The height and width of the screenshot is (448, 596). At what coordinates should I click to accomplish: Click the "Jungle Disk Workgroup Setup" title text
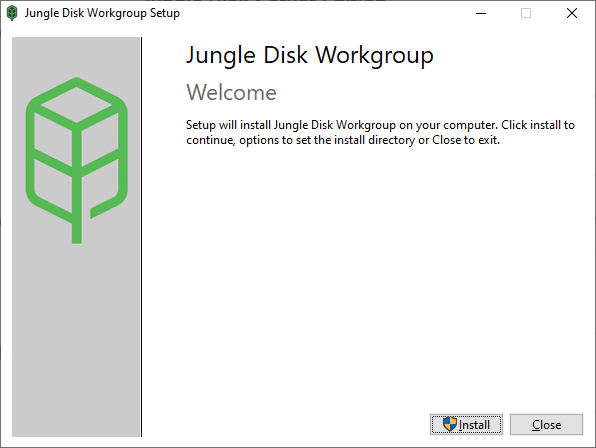coord(102,13)
